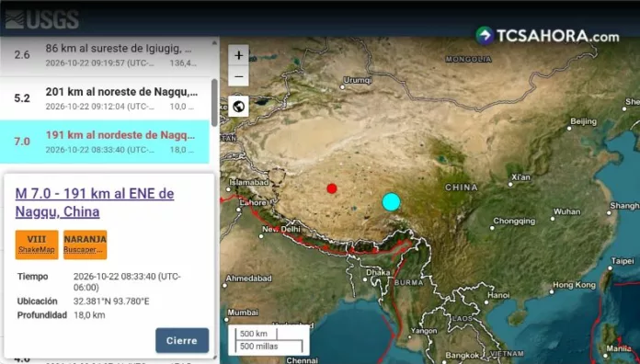The height and width of the screenshot is (364, 640).
Task: Click the Taipei city label
Action: pos(623,261)
